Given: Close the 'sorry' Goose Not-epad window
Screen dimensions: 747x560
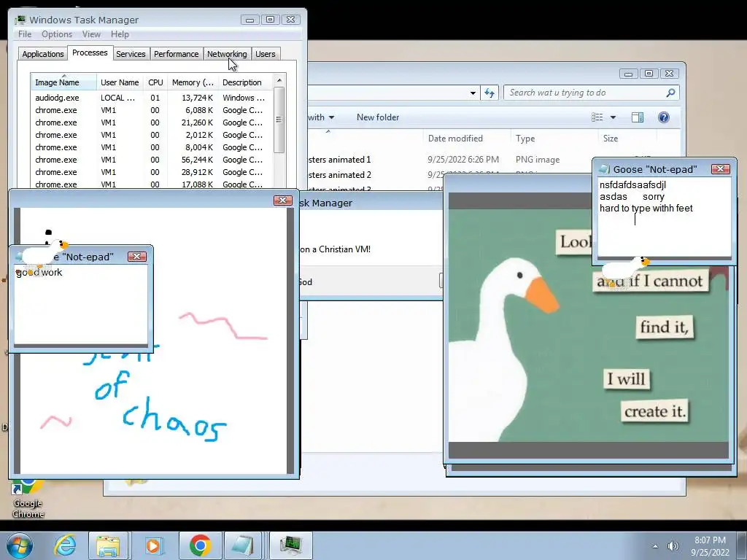Looking at the screenshot, I should [x=720, y=169].
